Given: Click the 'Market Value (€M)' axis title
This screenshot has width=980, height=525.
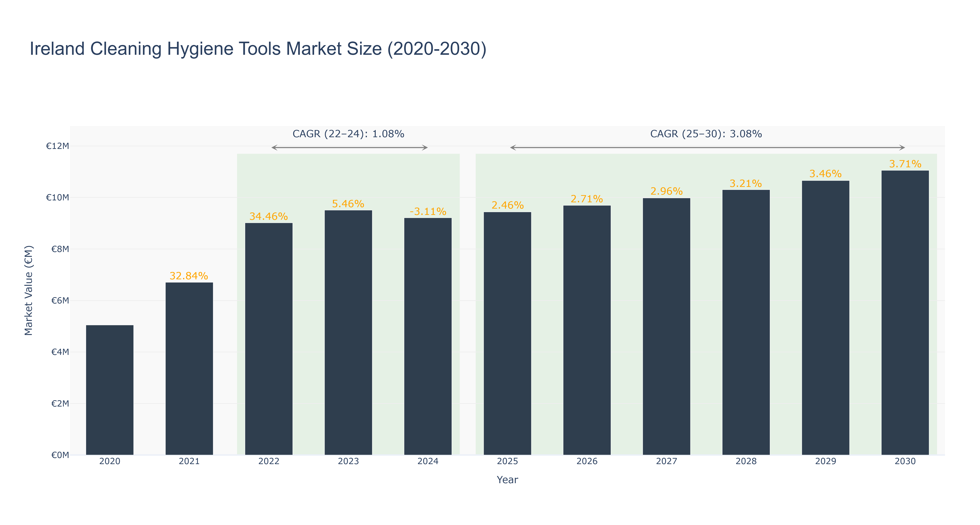Looking at the screenshot, I should [x=29, y=291].
